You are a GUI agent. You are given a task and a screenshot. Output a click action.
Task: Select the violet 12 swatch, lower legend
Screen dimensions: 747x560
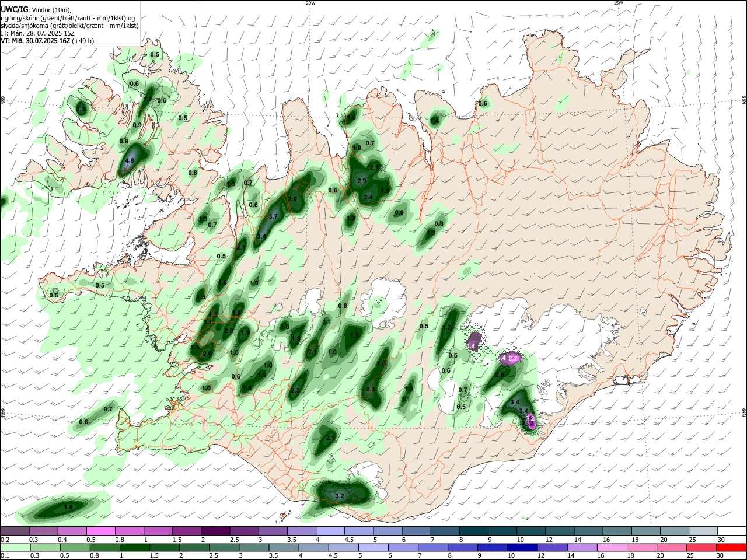[553, 547]
